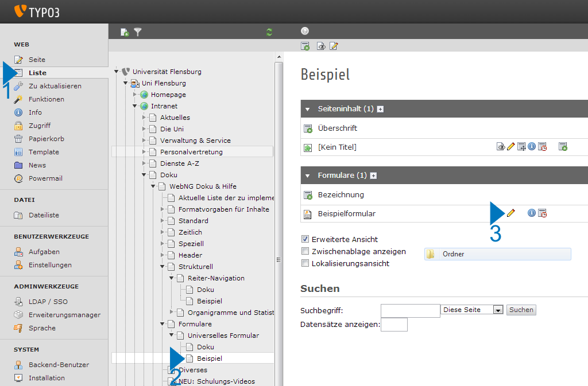Click the new page icon above page tree
The image size is (588, 386).
tap(125, 32)
